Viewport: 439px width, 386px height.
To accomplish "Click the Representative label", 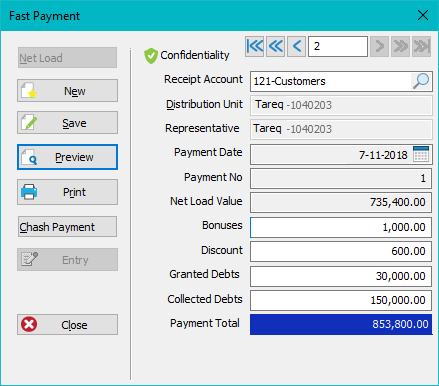I will (x=202, y=128).
